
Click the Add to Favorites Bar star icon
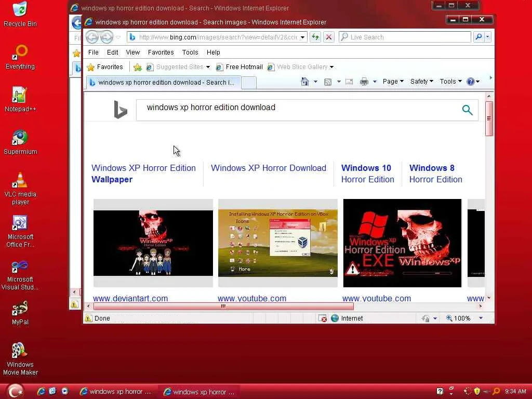(x=137, y=67)
